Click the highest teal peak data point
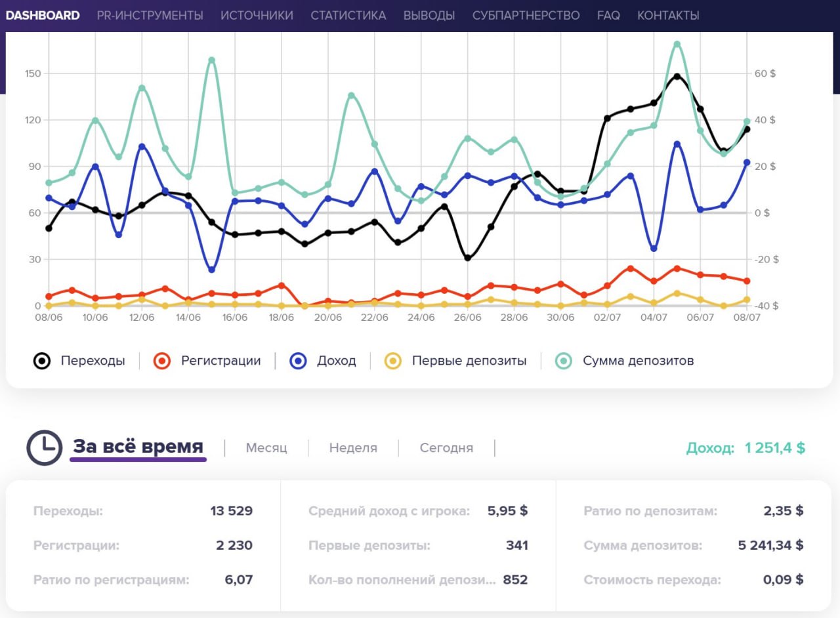840x618 pixels. click(x=677, y=45)
